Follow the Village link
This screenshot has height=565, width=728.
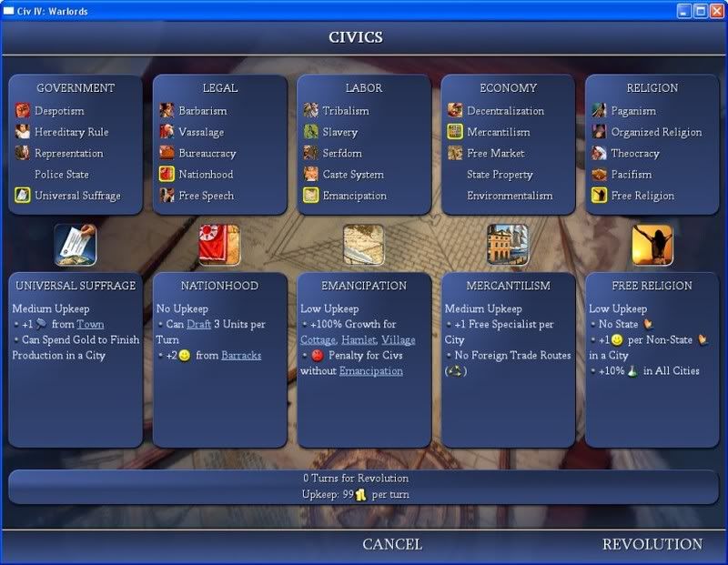(x=399, y=340)
